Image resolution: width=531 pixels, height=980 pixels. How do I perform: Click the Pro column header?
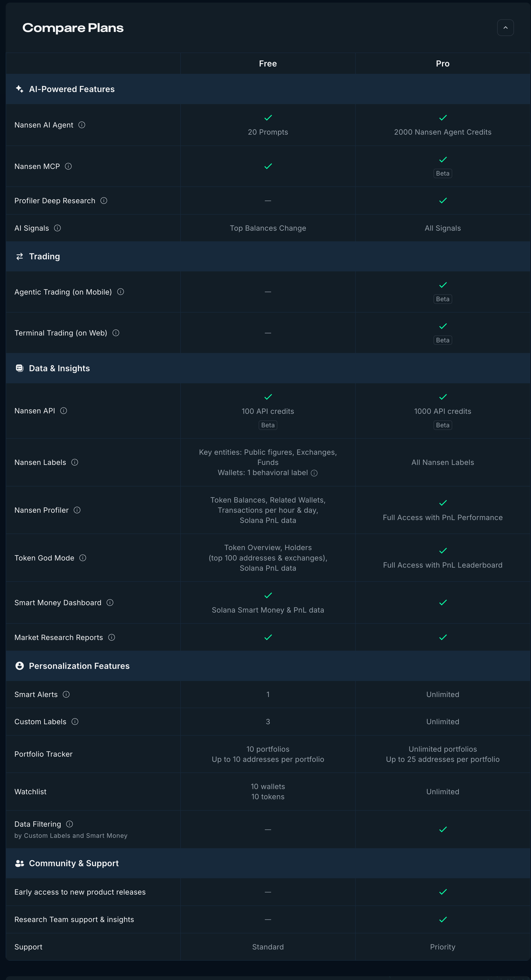(442, 64)
